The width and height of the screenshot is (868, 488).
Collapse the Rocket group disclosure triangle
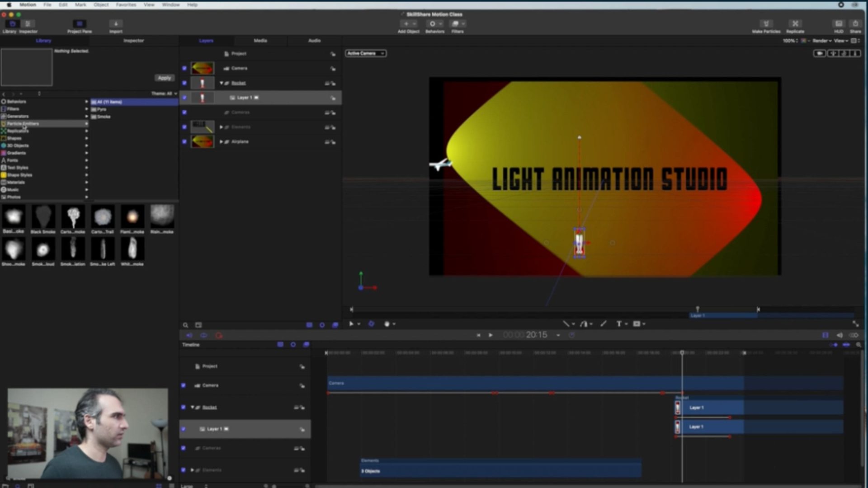point(221,83)
